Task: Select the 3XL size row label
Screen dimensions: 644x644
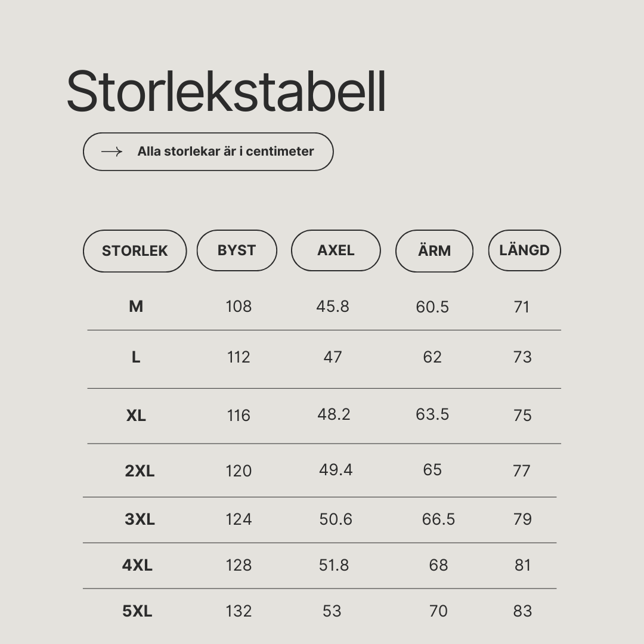Action: click(140, 519)
